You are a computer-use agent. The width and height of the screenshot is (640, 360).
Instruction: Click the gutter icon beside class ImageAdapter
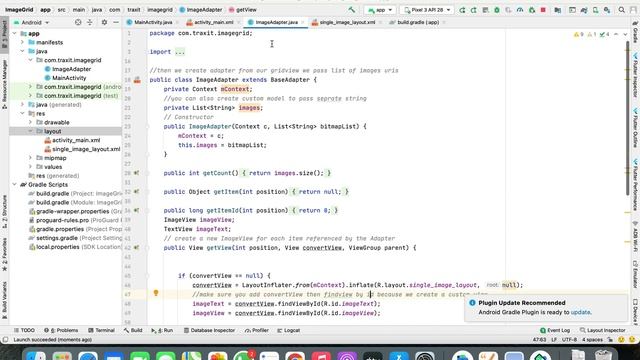point(137,80)
